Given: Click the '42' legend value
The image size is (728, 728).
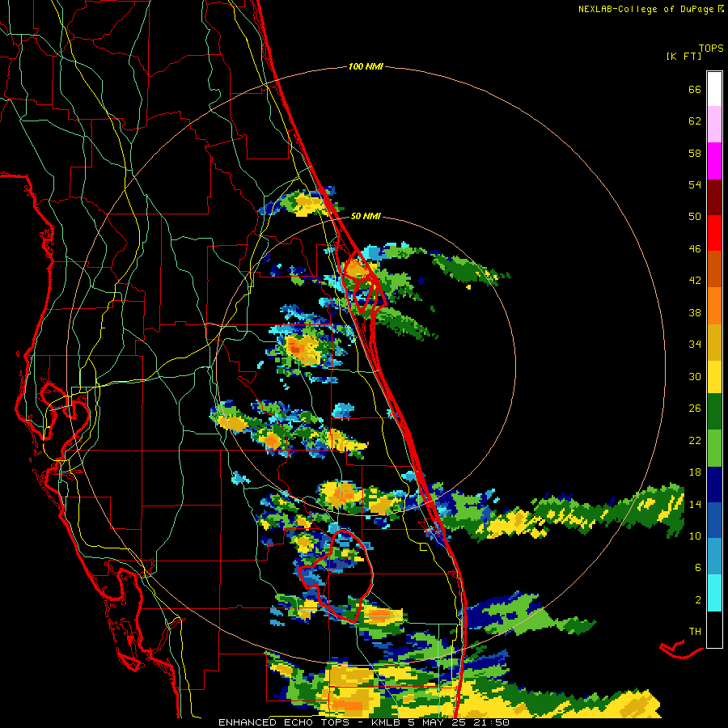Looking at the screenshot, I should 695,281.
